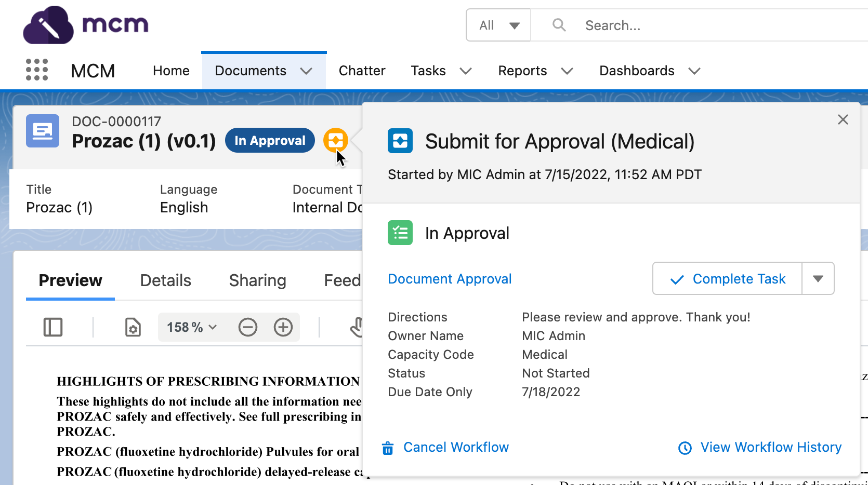This screenshot has height=485, width=868.
Task: Open document properties icon in viewer toolbar
Action: point(133,328)
